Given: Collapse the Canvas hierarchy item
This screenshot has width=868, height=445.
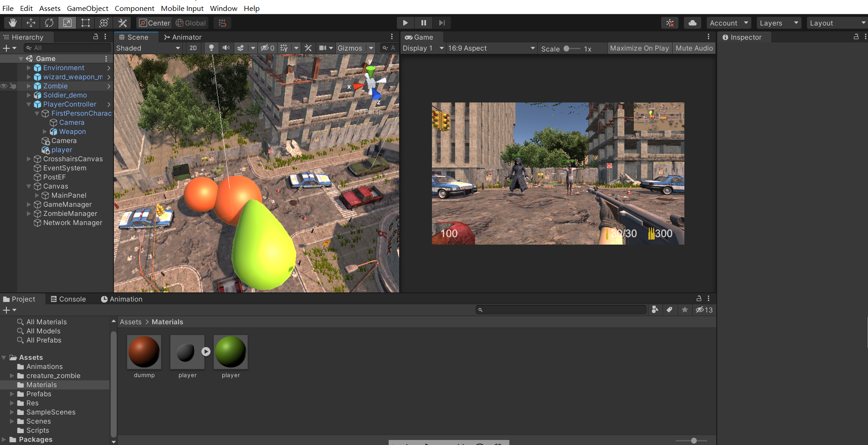Looking at the screenshot, I should click(29, 186).
